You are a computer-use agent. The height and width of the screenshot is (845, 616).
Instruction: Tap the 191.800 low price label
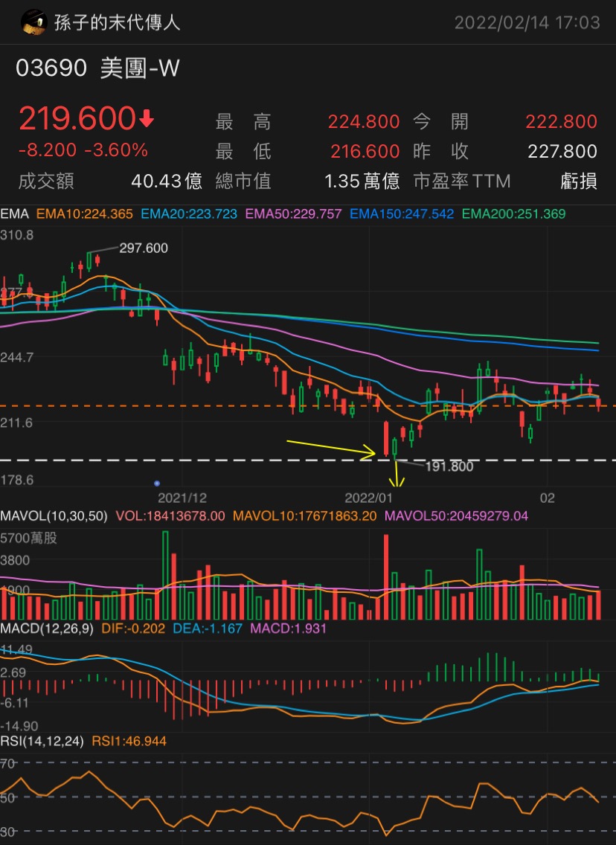pos(449,466)
